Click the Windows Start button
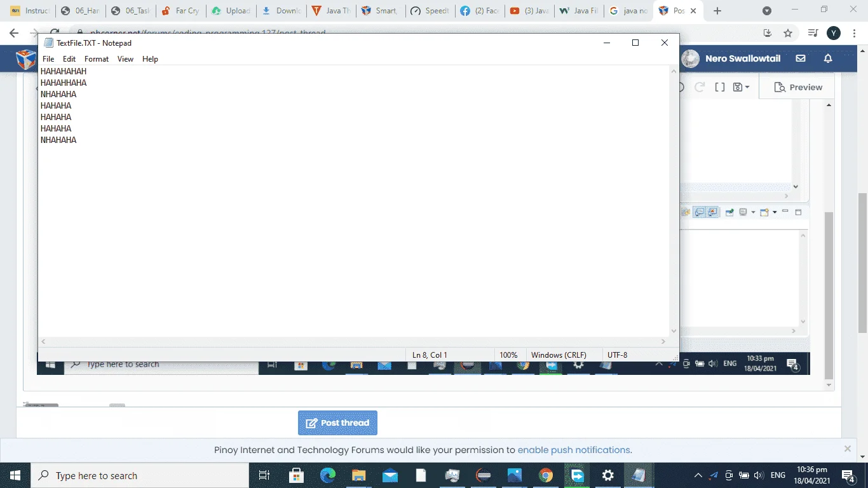The height and width of the screenshot is (488, 868). pyautogui.click(x=15, y=475)
